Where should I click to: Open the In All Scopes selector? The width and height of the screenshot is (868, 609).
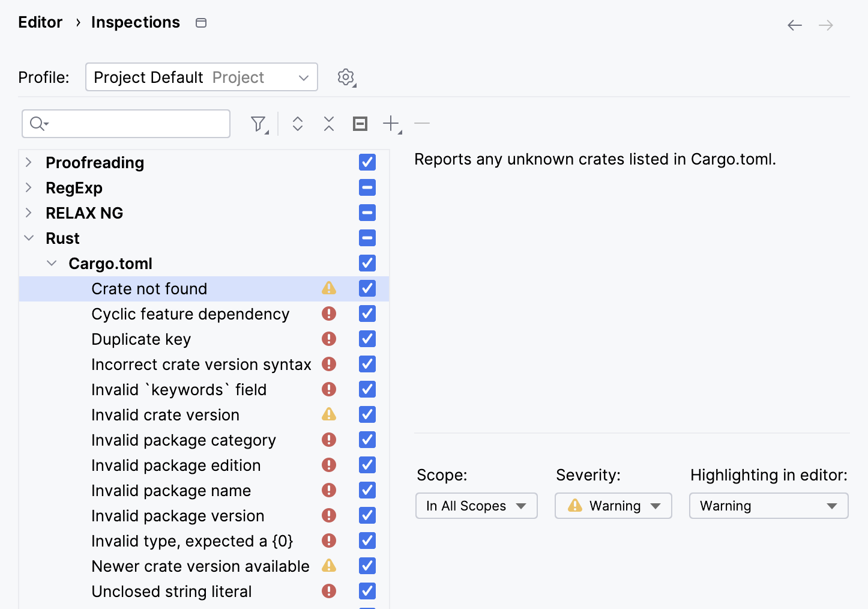pos(476,506)
